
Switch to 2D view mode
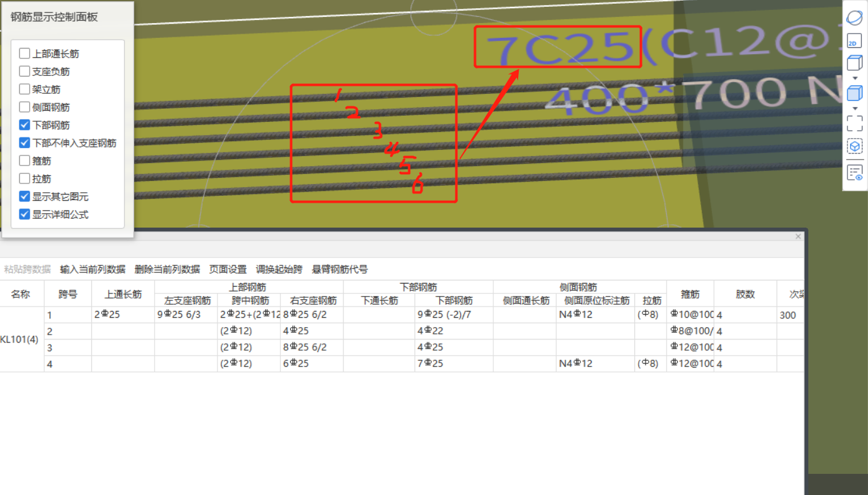854,42
